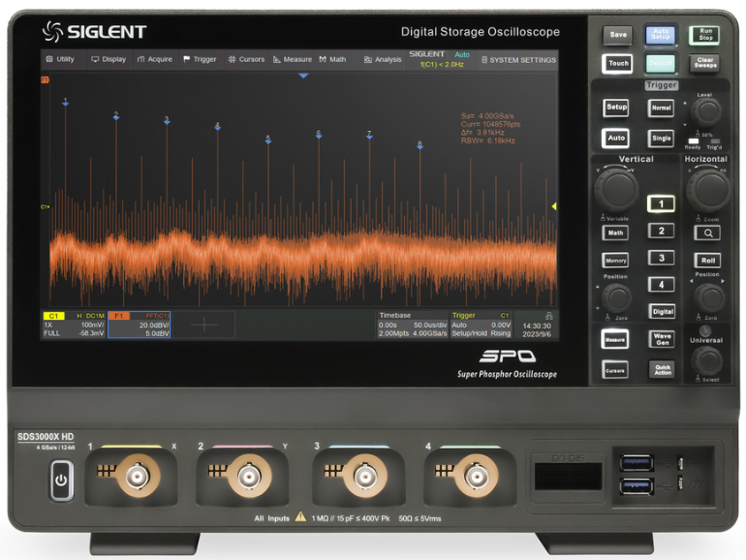Select the C1 channel descriptor box
The height and width of the screenshot is (560, 746).
coord(74,325)
